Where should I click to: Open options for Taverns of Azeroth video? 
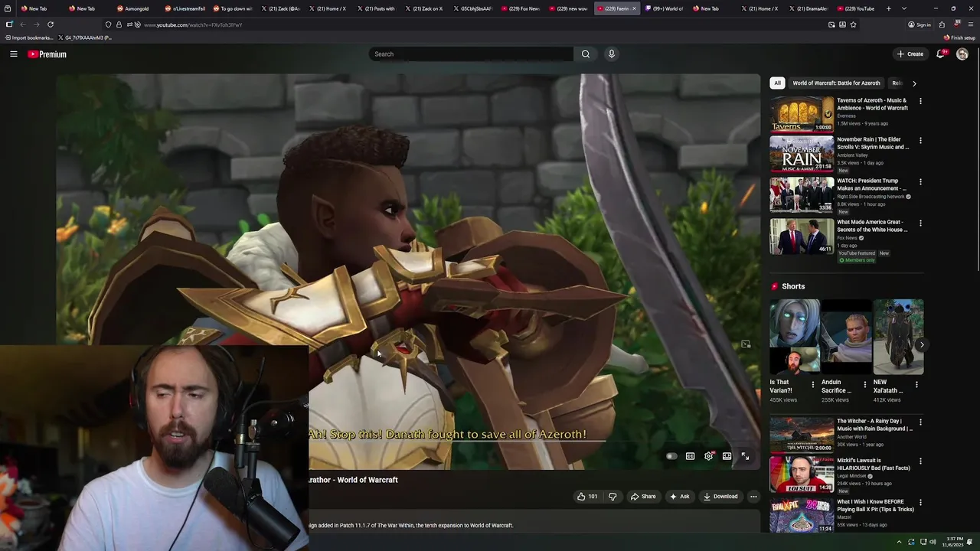920,101
